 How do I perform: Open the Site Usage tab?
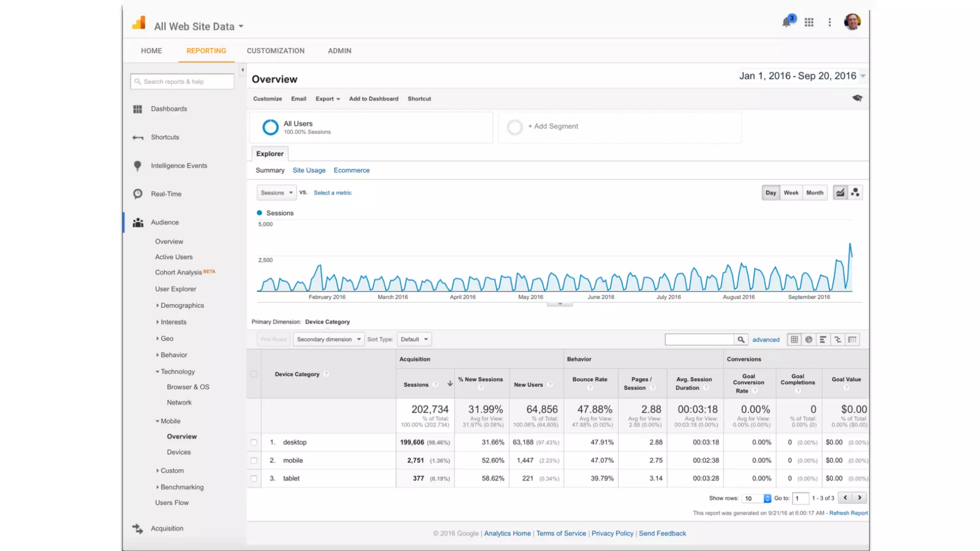pos(309,170)
